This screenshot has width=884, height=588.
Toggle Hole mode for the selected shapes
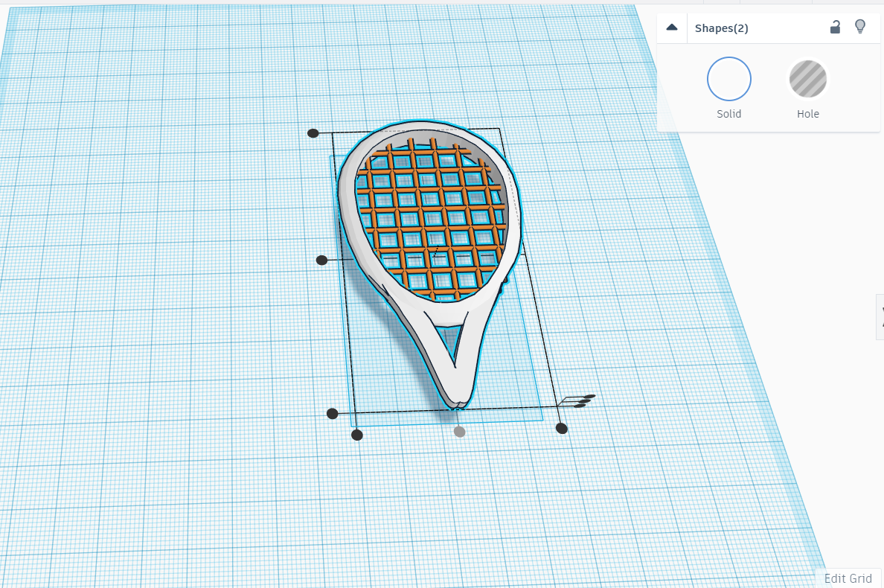(807, 78)
